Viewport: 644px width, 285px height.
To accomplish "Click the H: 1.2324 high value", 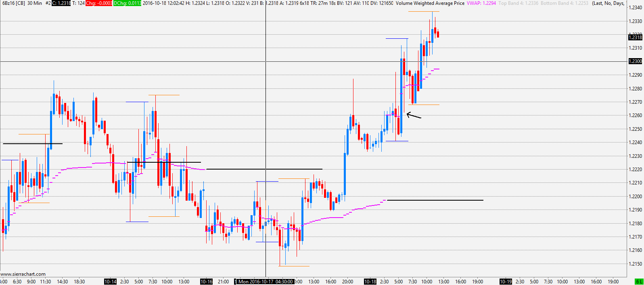I will pyautogui.click(x=196, y=3).
